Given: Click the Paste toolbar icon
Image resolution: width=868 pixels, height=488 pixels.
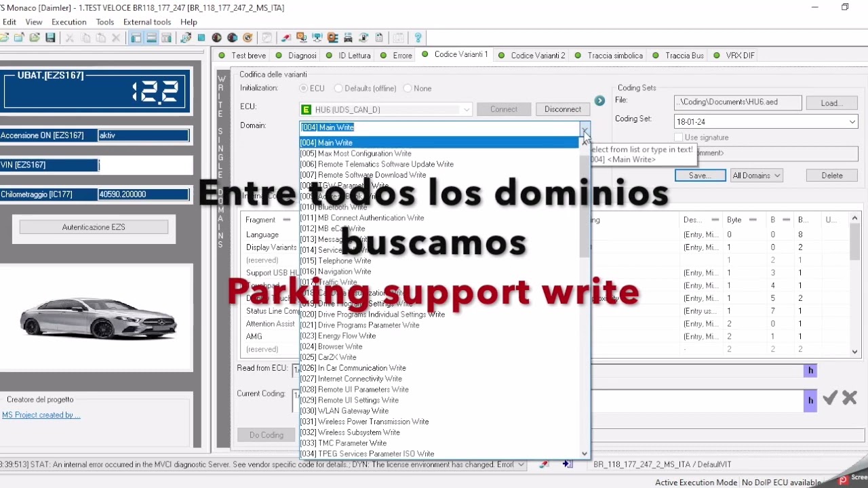Looking at the screenshot, I should tap(100, 38).
